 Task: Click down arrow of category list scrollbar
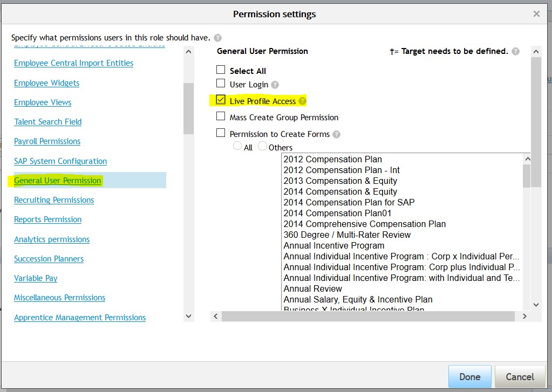pos(189,316)
